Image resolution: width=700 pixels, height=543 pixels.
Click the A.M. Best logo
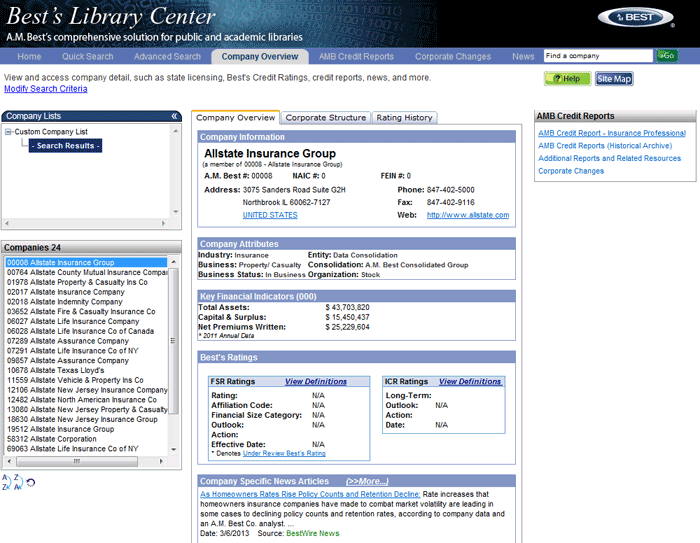tap(636, 18)
